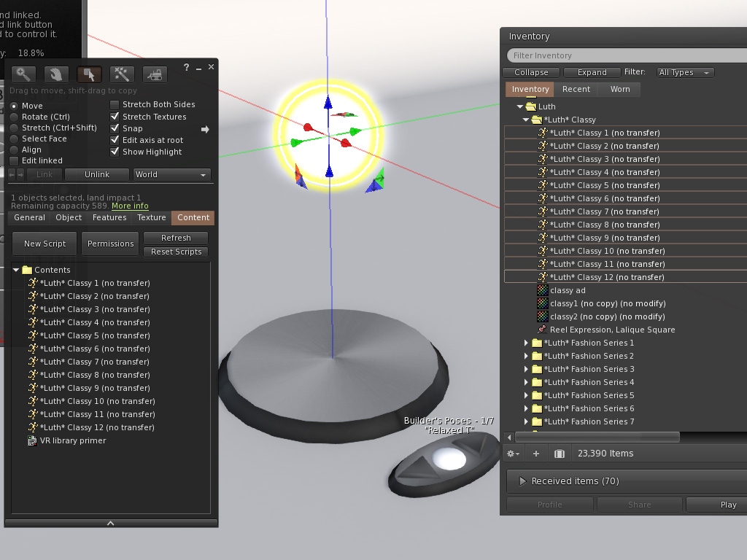Open the More info link
This screenshot has height=560, width=747.
click(x=130, y=206)
